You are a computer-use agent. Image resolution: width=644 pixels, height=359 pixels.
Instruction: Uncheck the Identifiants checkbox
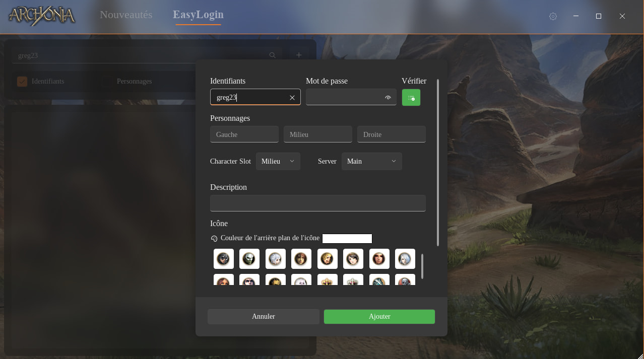pos(22,81)
